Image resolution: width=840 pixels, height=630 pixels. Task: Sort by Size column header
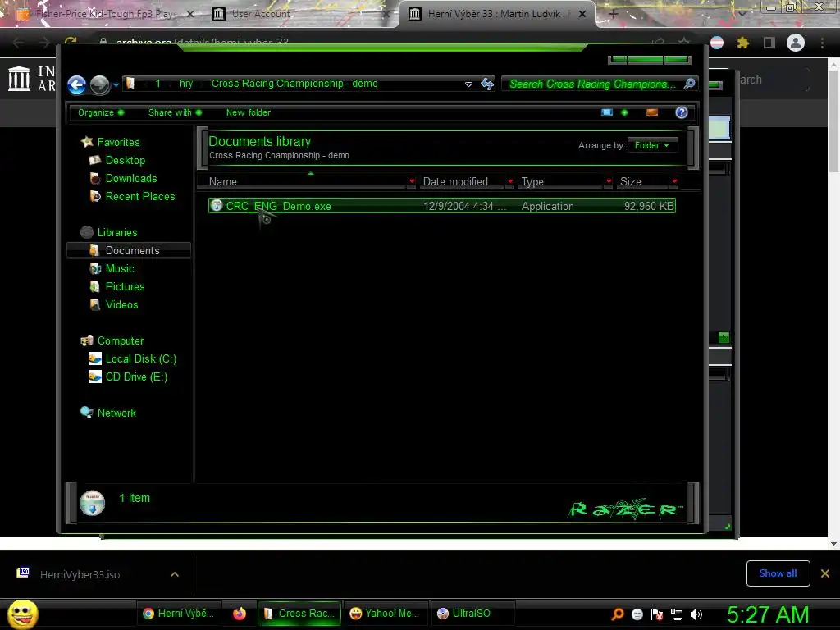point(643,181)
